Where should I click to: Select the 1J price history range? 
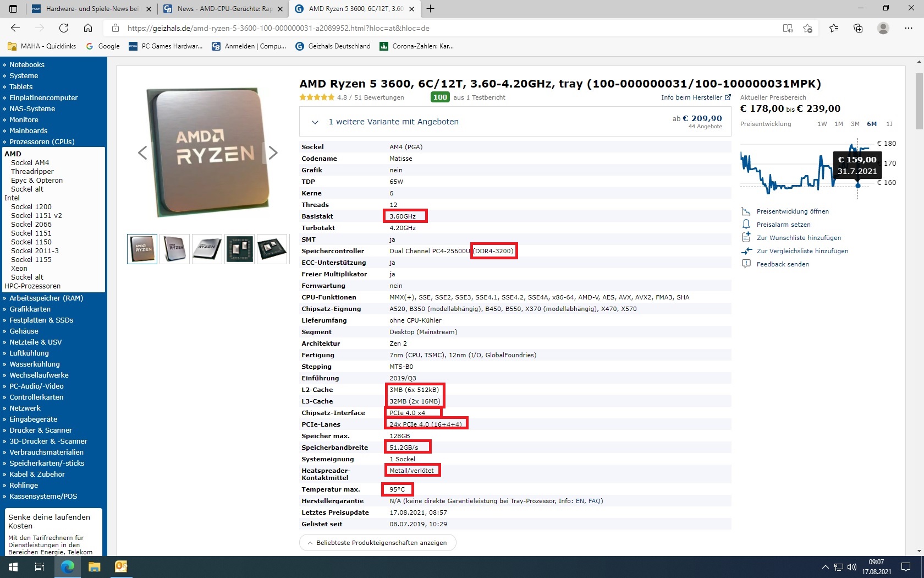[889, 124]
